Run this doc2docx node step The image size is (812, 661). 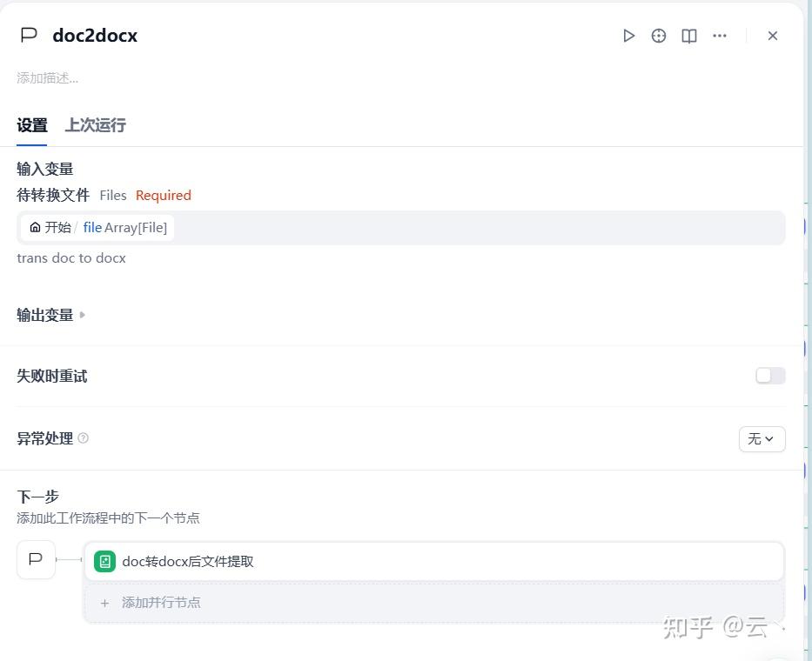628,36
